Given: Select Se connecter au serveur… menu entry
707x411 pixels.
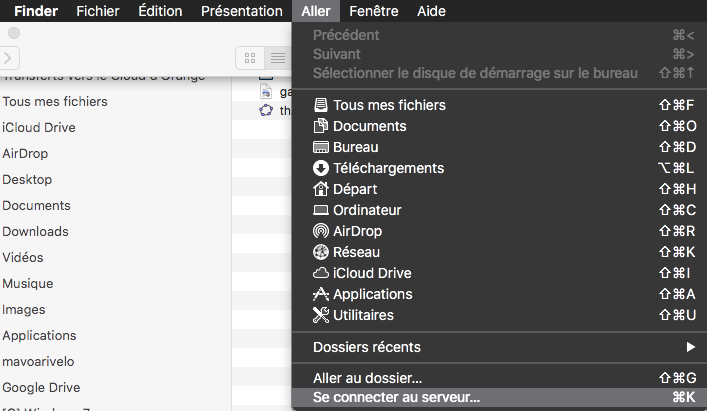Looking at the screenshot, I should [396, 397].
